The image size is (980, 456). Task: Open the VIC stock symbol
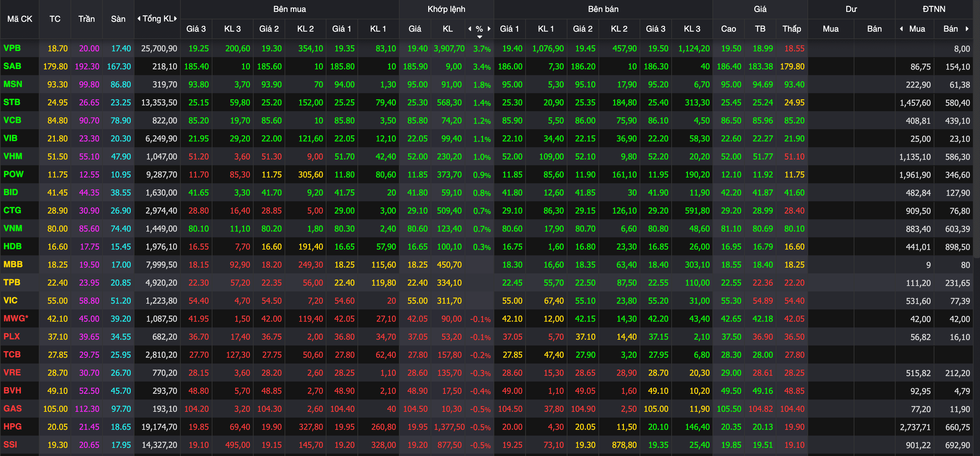pyautogui.click(x=10, y=301)
